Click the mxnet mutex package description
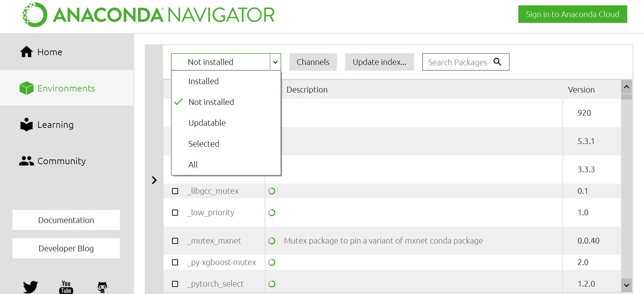The width and height of the screenshot is (644, 294). coord(383,241)
